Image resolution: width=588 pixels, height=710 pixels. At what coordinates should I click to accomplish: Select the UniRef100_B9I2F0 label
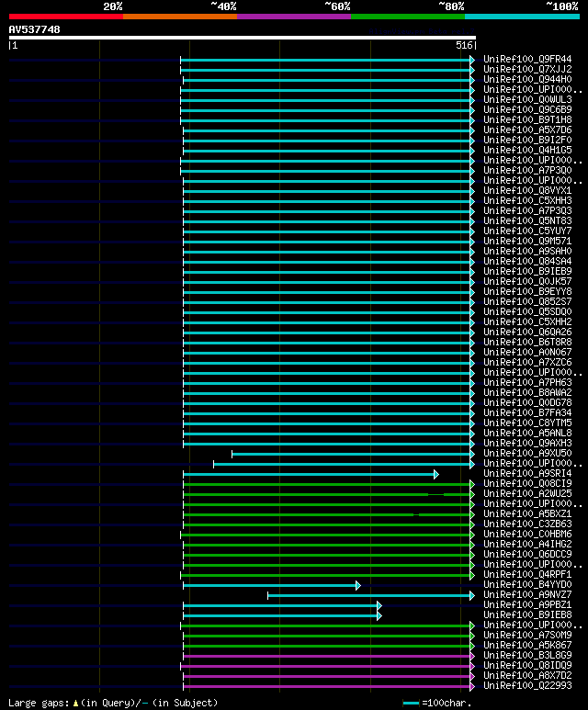[x=527, y=140]
